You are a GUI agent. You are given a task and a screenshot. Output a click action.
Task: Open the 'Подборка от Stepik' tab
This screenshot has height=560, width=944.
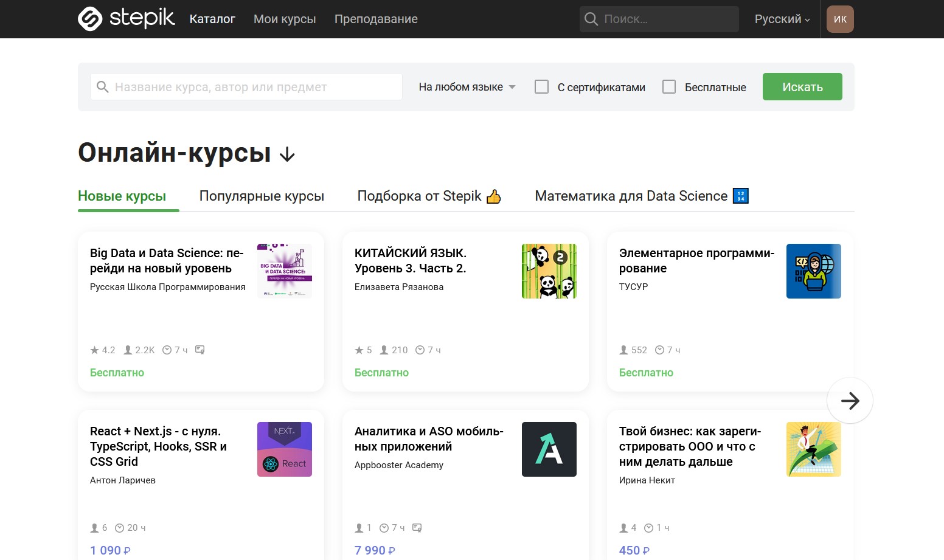pos(429,196)
